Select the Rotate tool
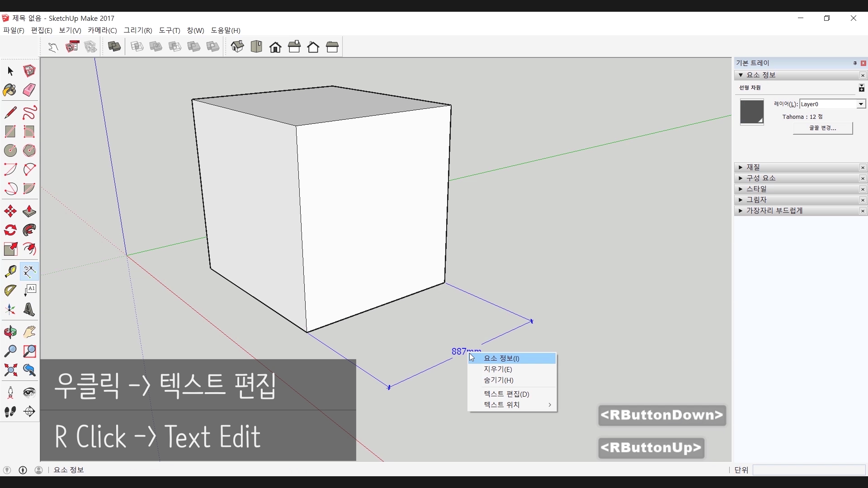The width and height of the screenshot is (868, 488). (10, 230)
